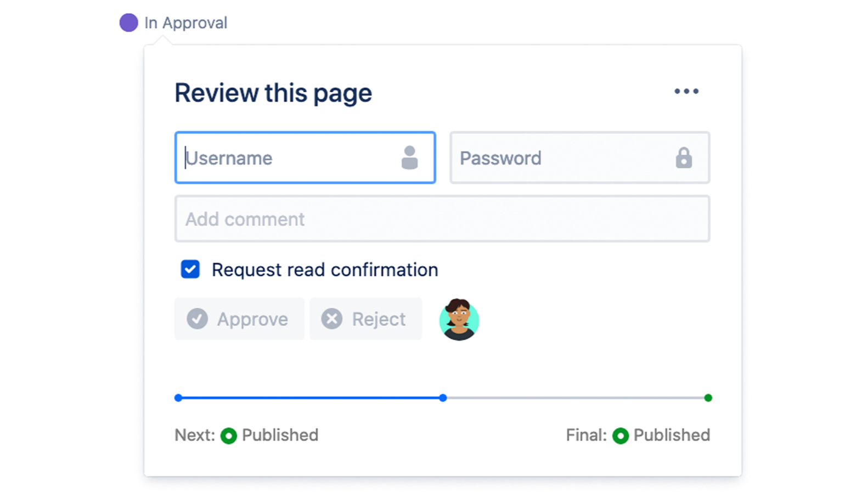This screenshot has width=868, height=494.
Task: Click the middle blue workflow progress marker
Action: click(443, 398)
